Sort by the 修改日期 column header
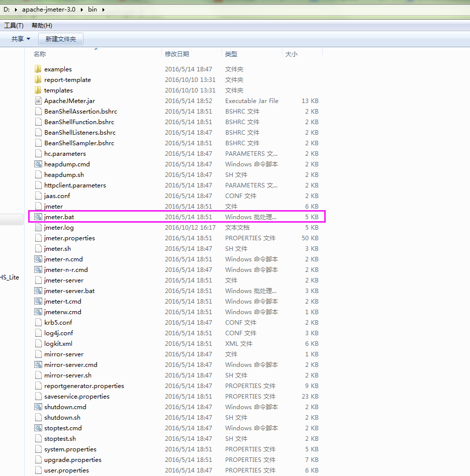 (177, 54)
